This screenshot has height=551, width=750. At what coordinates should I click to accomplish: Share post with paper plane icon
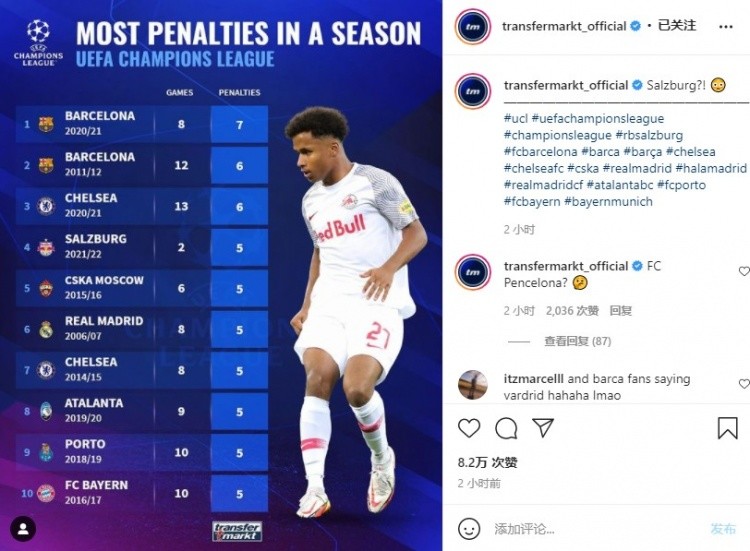543,427
